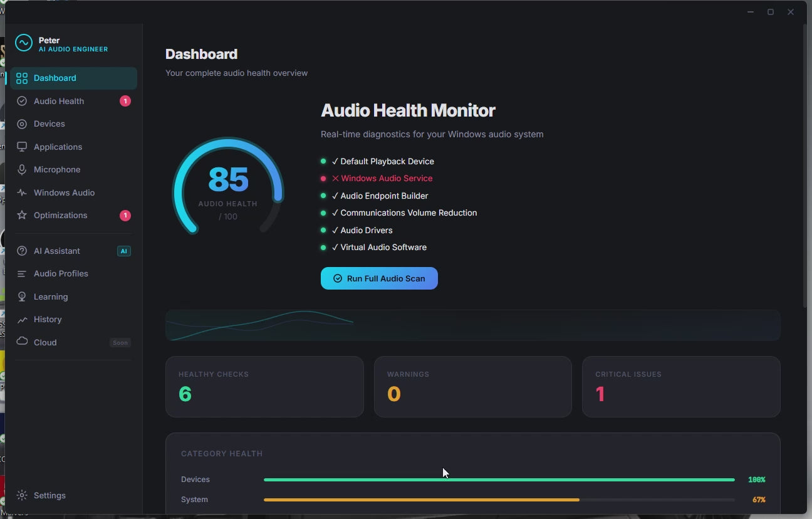Click the 67% System value
Screen dimensions: 812x519
point(759,500)
